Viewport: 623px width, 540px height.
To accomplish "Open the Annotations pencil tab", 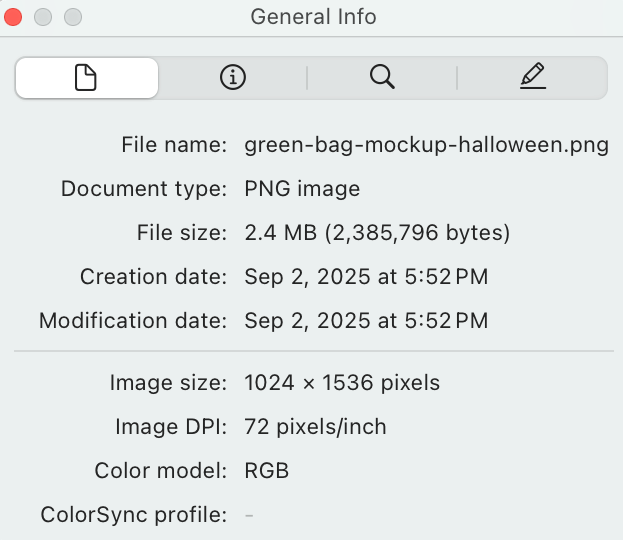I will [533, 78].
